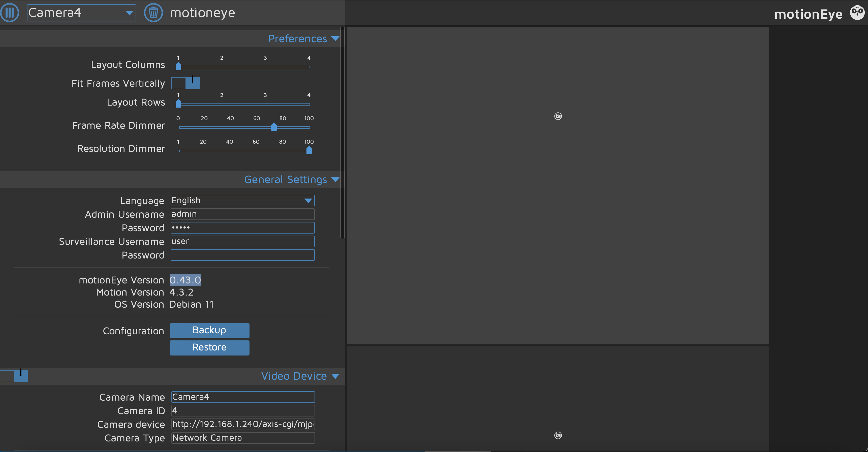Viewport: 868px width, 452px height.
Task: Click the Admin Username input field
Action: coord(242,214)
